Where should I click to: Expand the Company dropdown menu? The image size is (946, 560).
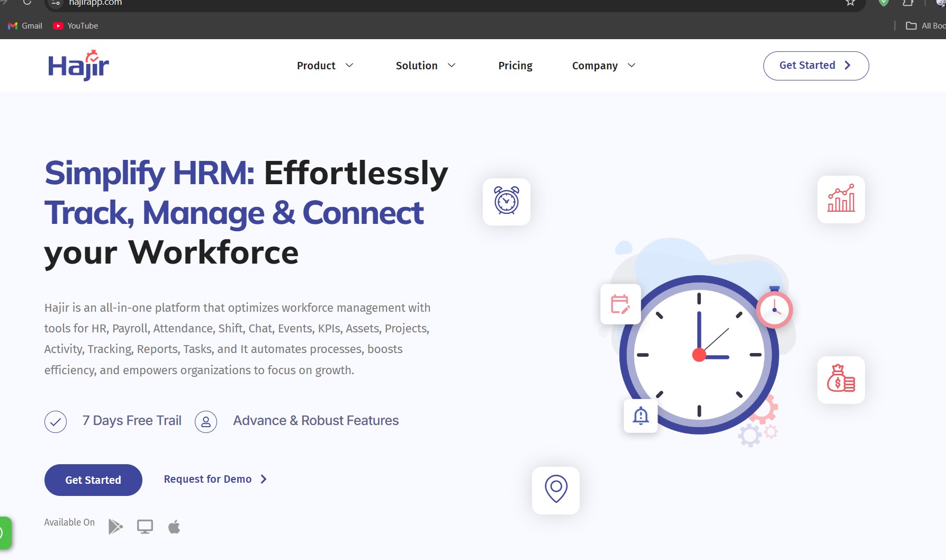pos(602,66)
